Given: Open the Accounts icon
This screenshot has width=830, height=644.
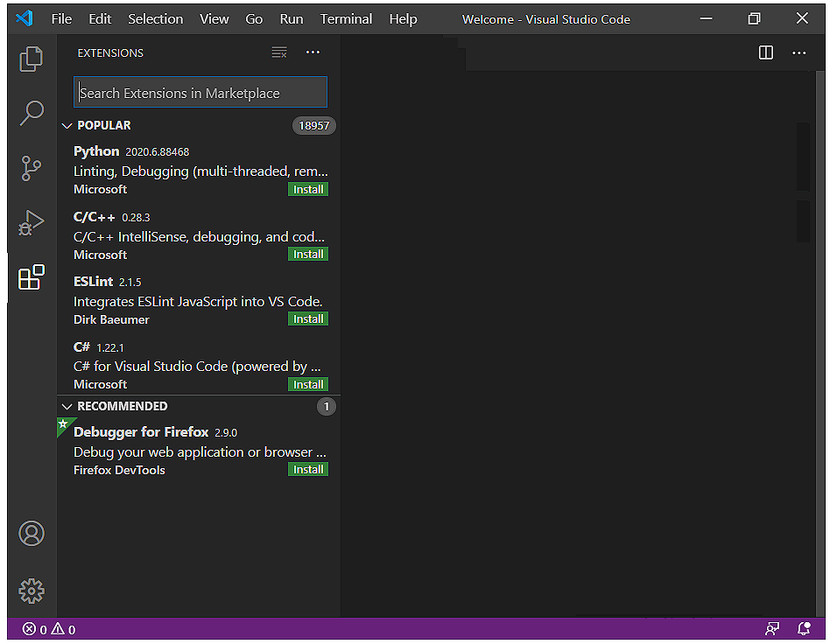Looking at the screenshot, I should click(x=32, y=533).
